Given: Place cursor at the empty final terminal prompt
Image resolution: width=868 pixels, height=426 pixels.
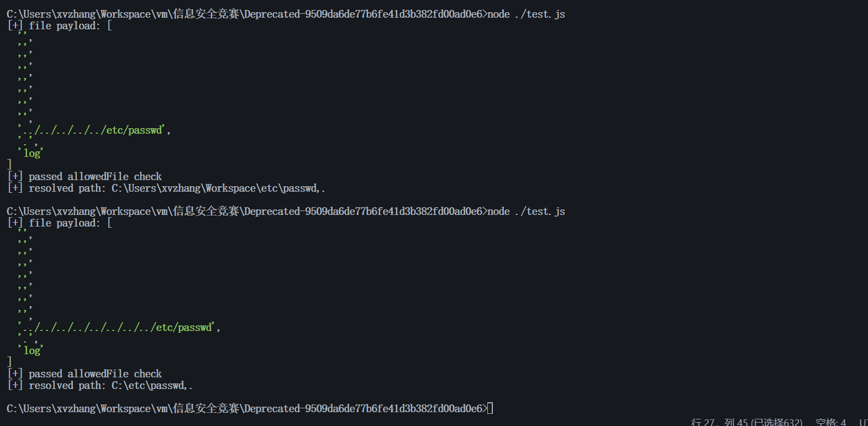Looking at the screenshot, I should [491, 408].
